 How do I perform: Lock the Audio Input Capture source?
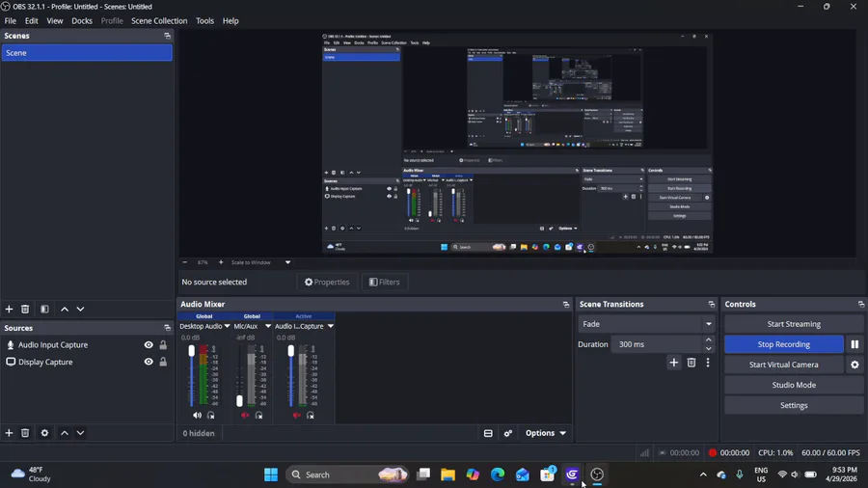tap(163, 344)
